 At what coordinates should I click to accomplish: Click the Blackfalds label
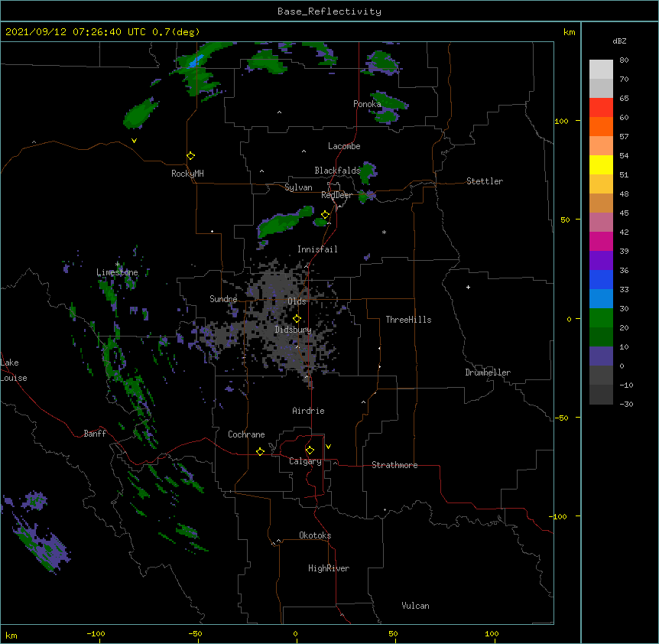337,171
